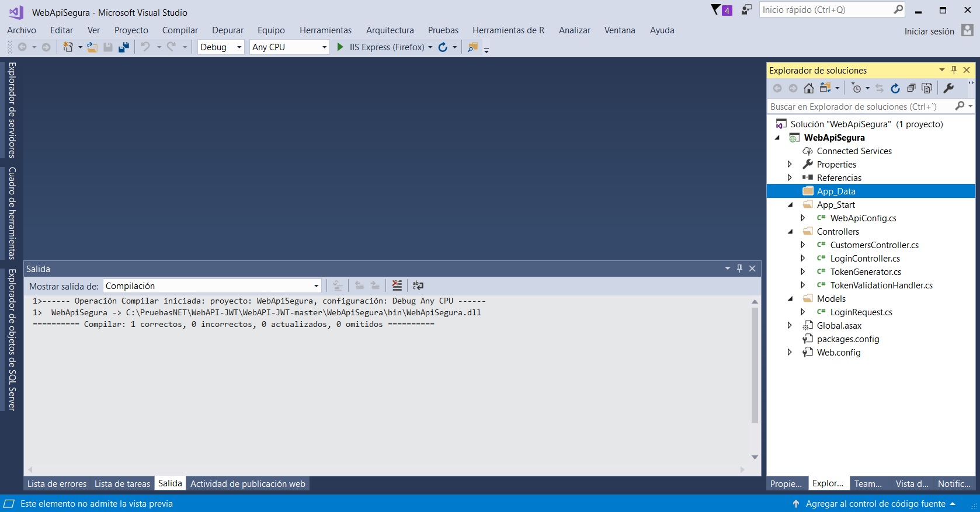The image size is (980, 512).
Task: Select LoginController.cs in Solution Explorer
Action: [x=865, y=258]
